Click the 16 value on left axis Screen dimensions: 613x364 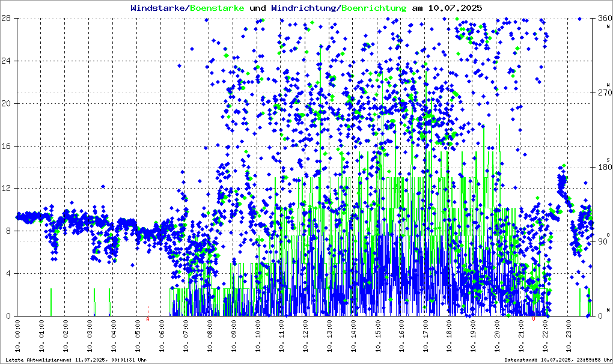coord(7,146)
